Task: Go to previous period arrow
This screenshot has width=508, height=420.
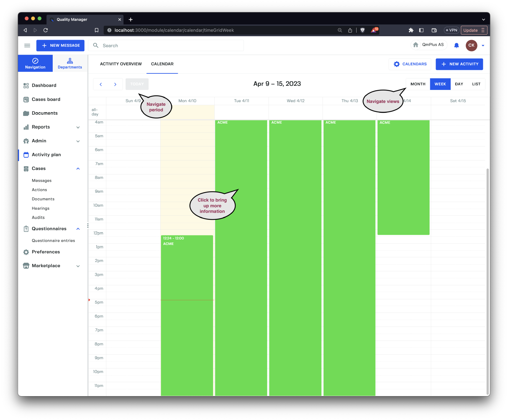Action: point(101,84)
